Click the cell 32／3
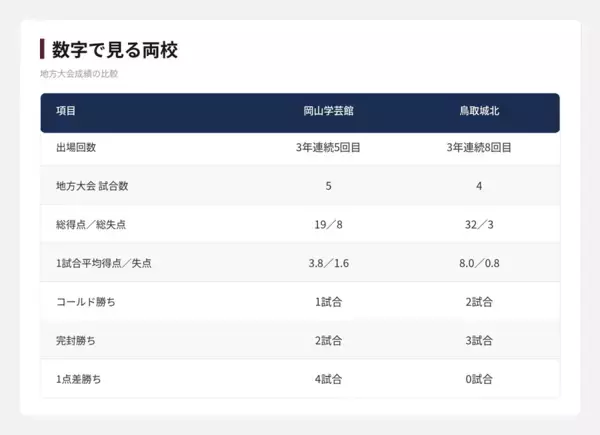Screen dimensions: 600x435 [x=479, y=225]
